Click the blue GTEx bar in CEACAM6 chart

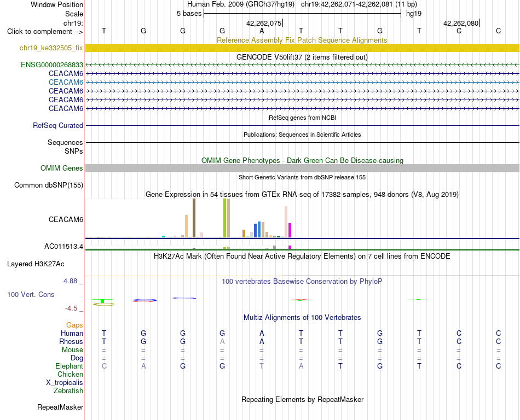pos(259,230)
